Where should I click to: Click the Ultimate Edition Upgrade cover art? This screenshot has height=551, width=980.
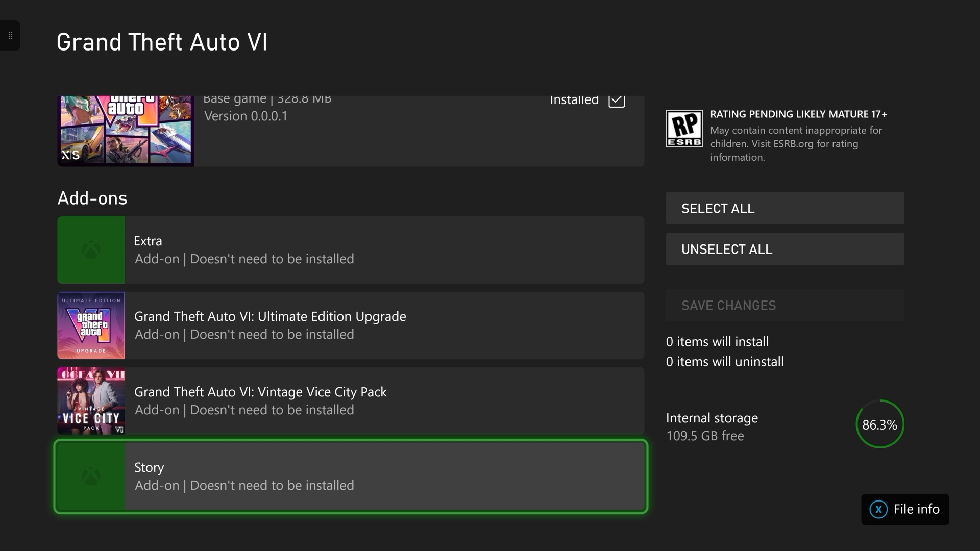coord(91,325)
